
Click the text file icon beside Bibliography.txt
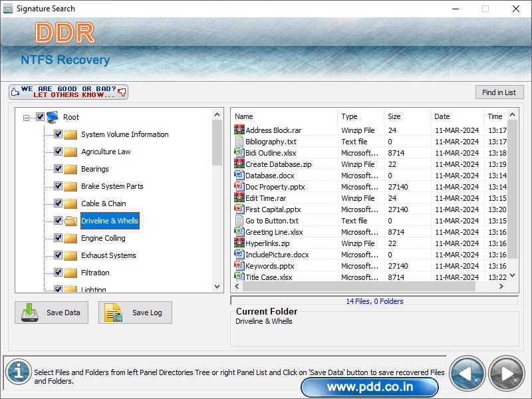(239, 141)
